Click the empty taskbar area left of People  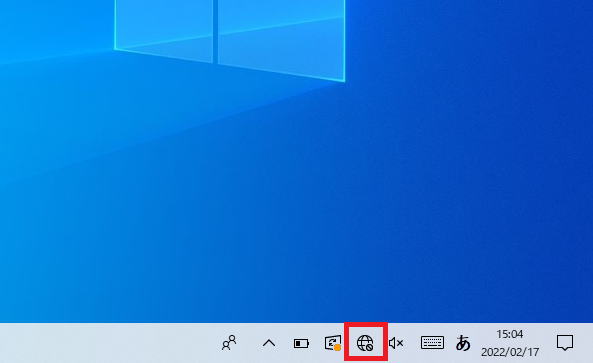106,343
